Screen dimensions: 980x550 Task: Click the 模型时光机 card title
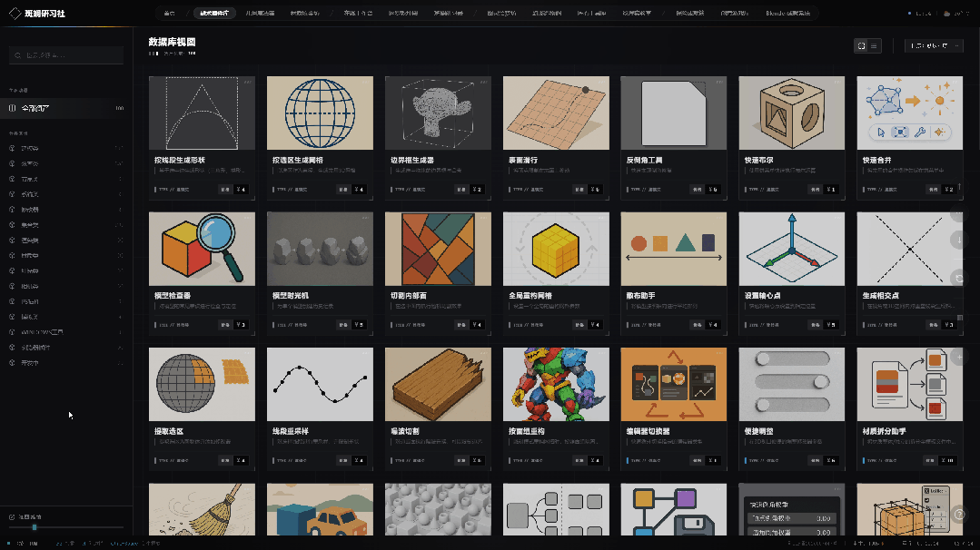coord(291,296)
